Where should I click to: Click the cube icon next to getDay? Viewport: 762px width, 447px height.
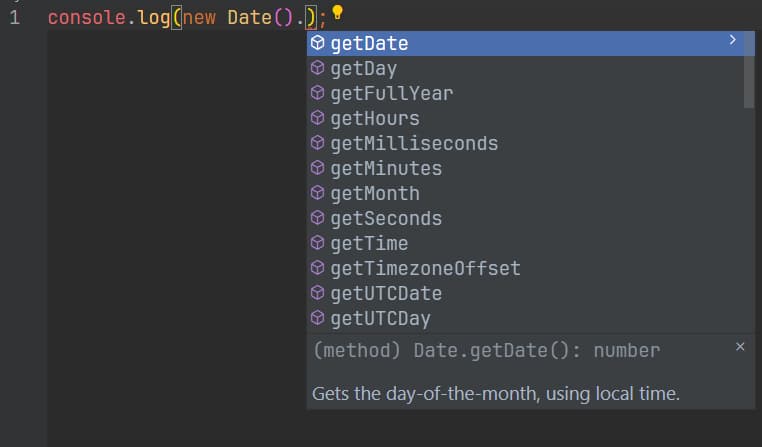(317, 68)
